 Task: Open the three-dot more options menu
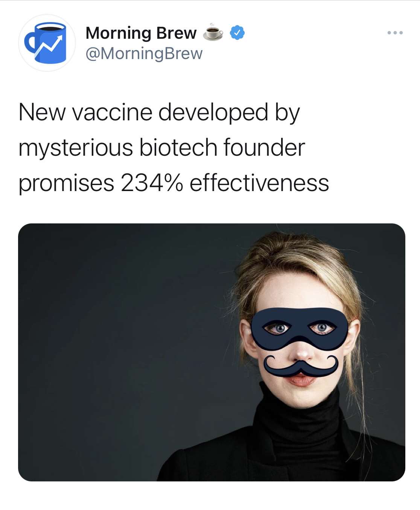point(395,33)
